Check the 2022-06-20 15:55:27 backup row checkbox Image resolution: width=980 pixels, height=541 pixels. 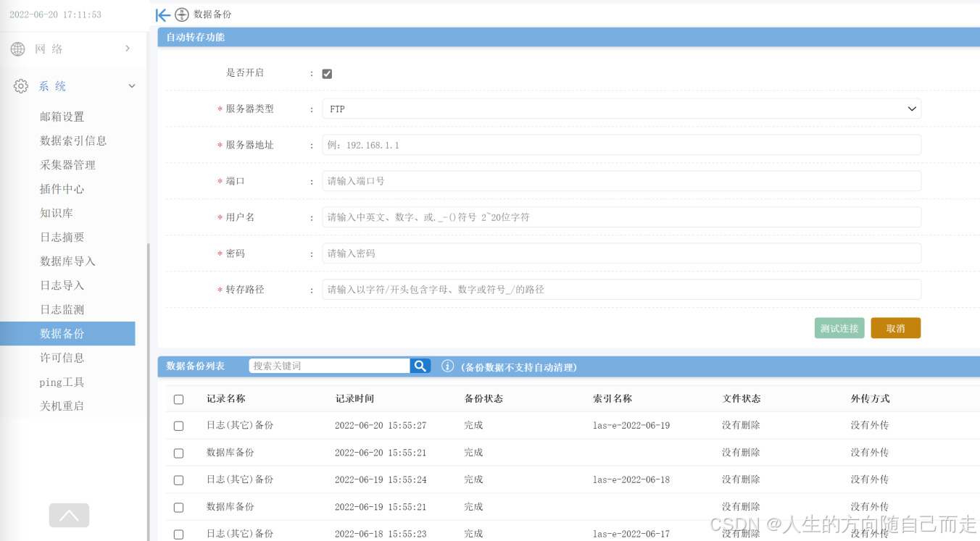[179, 426]
